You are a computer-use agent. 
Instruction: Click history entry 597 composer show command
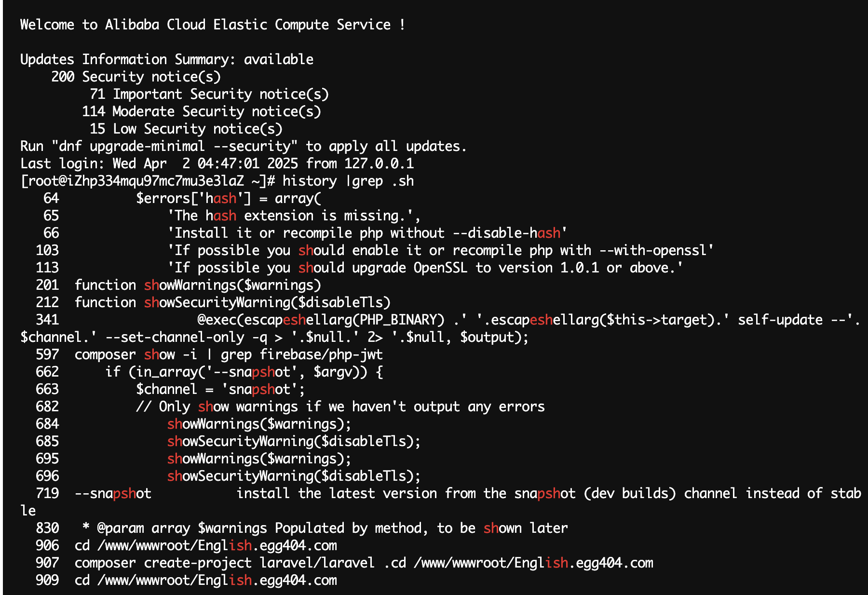(228, 354)
